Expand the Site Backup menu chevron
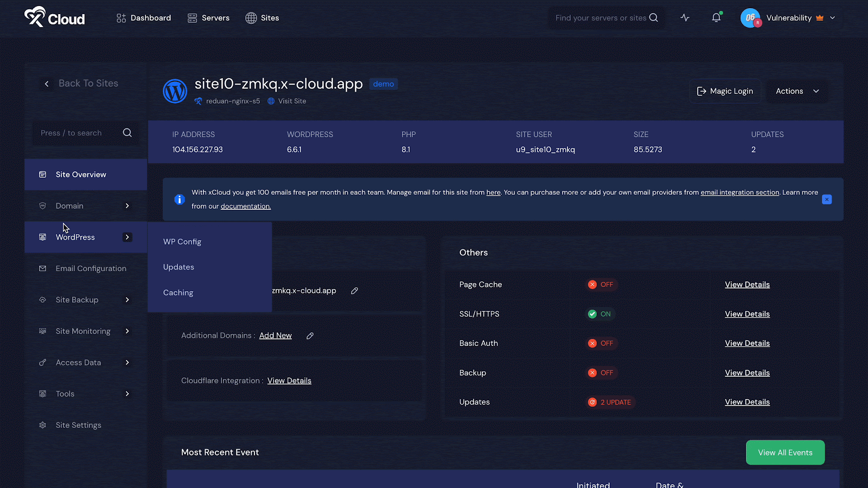The image size is (868, 488). [x=127, y=299]
